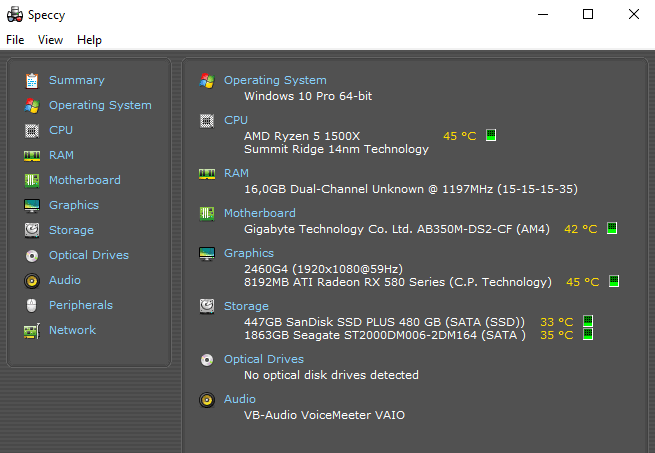This screenshot has height=453, width=655.
Task: Click the Seagate 35 °C temperature value
Action: point(556,335)
